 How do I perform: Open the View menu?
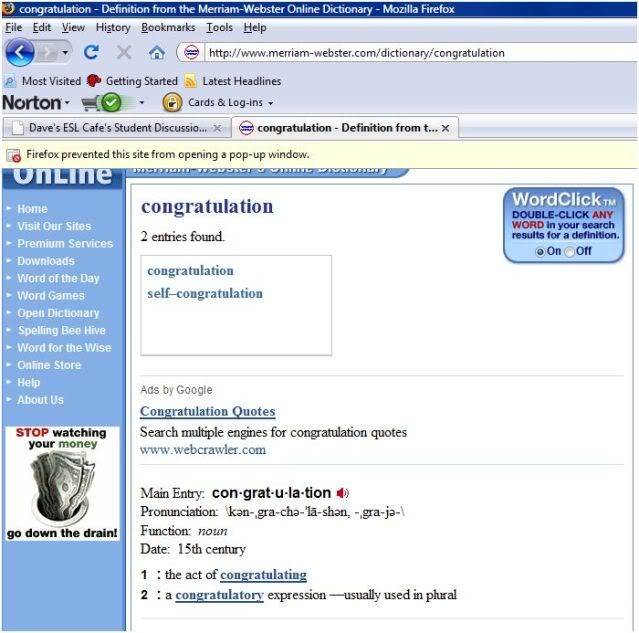(x=73, y=27)
